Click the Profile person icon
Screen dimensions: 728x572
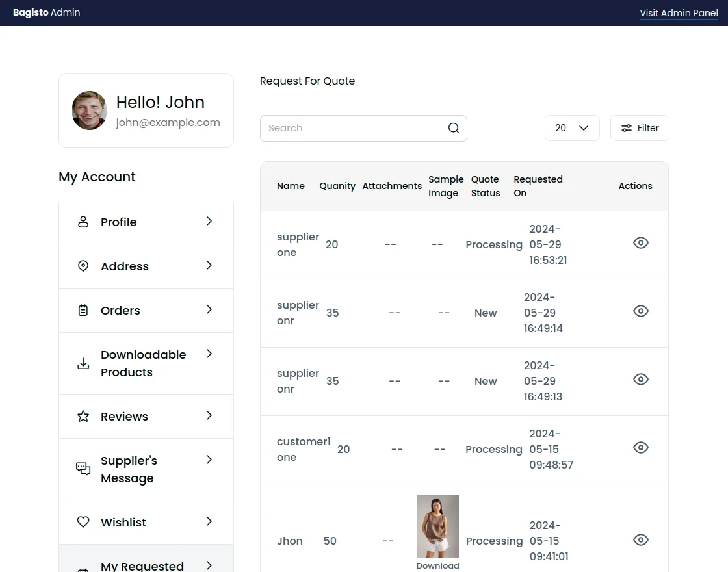[x=83, y=222]
